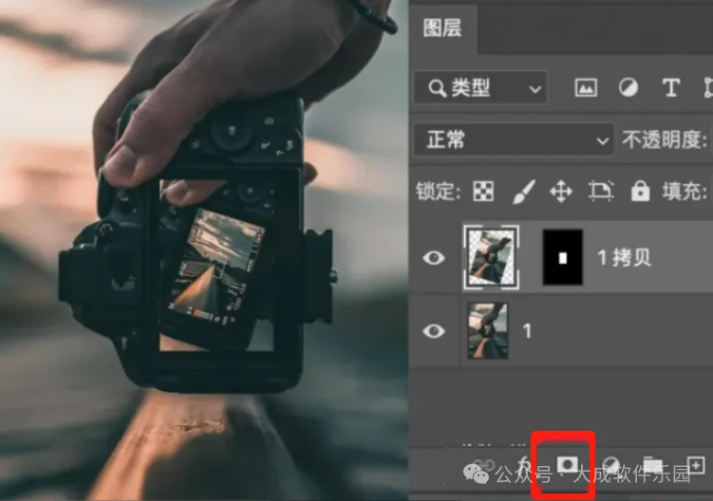Switch to the 图层 panel tab
This screenshot has height=501, width=713.
coord(443,28)
